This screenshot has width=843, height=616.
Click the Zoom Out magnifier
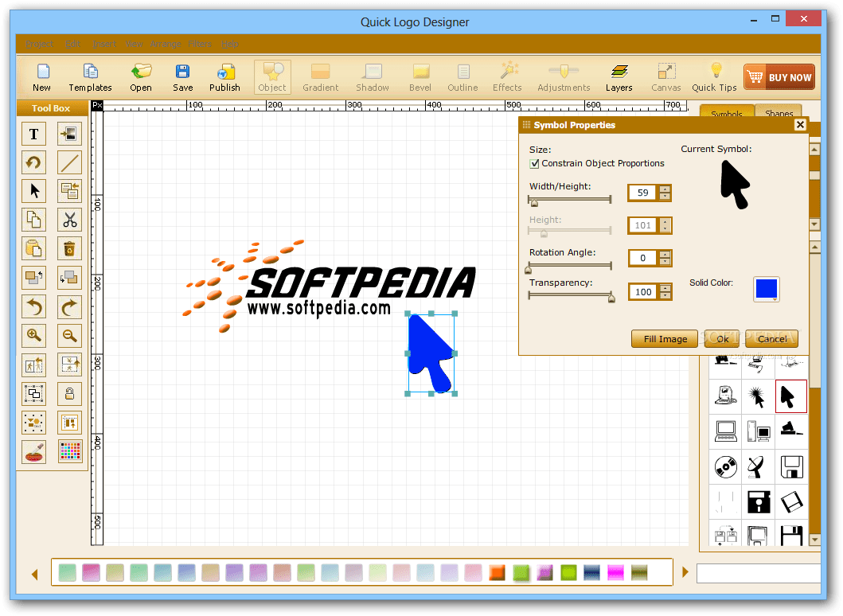tap(70, 336)
